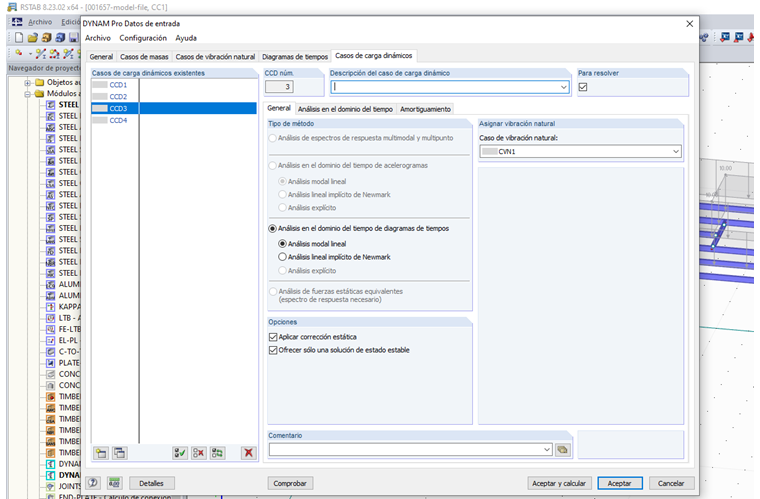760x499 pixels.
Task: Click New model icon in RSTAB toolbar
Action: pos(19,38)
